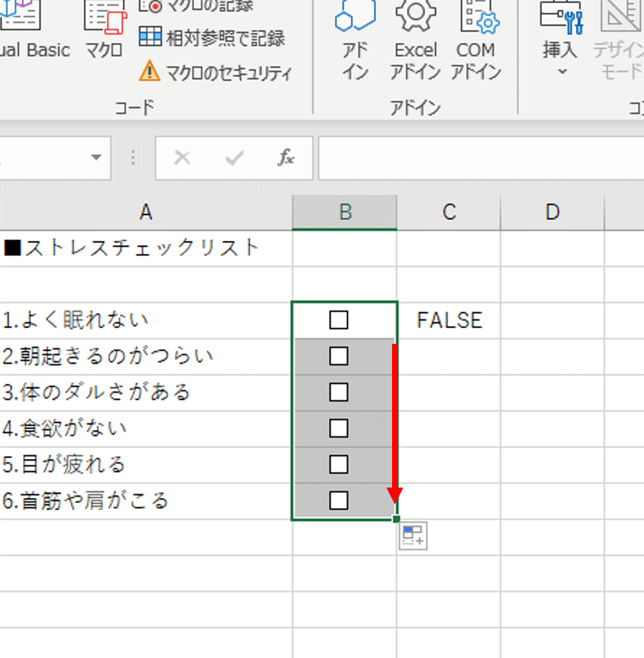Tick the checkbox for 6.首筋や肩がこる

(339, 501)
